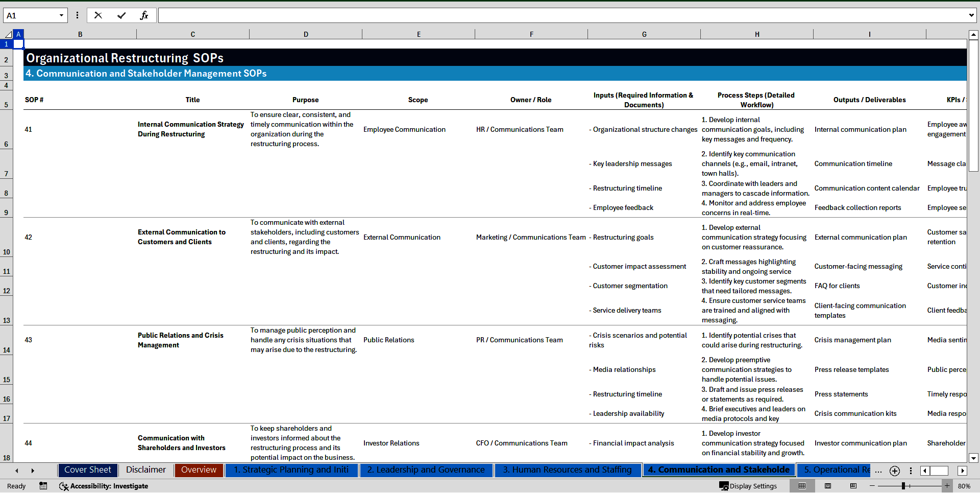
Task: Click Accessibility: Investigate status
Action: point(104,486)
